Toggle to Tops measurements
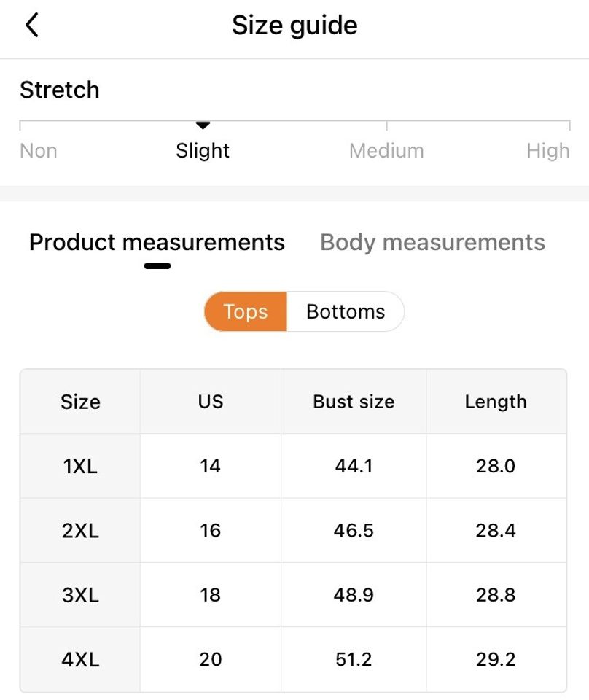The image size is (589, 700). point(245,311)
